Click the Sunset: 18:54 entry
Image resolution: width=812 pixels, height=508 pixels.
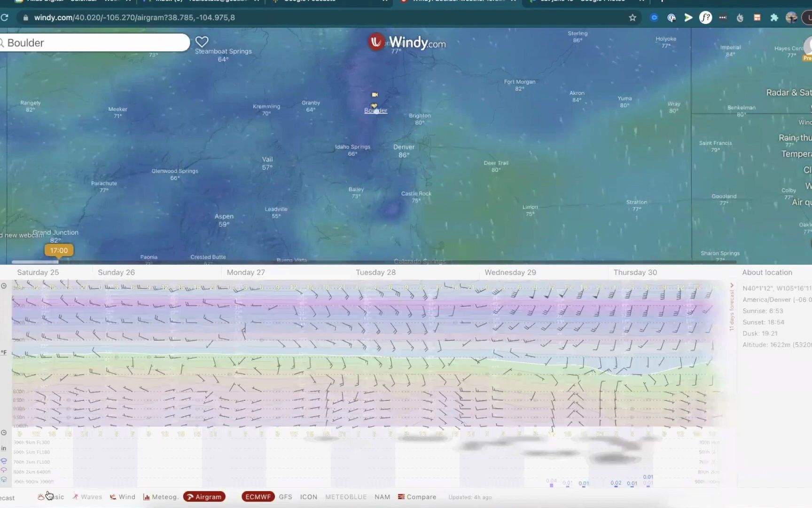764,322
